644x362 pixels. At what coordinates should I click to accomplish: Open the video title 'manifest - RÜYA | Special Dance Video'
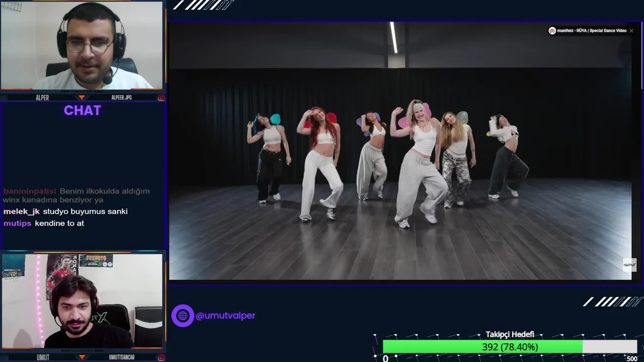click(x=592, y=31)
